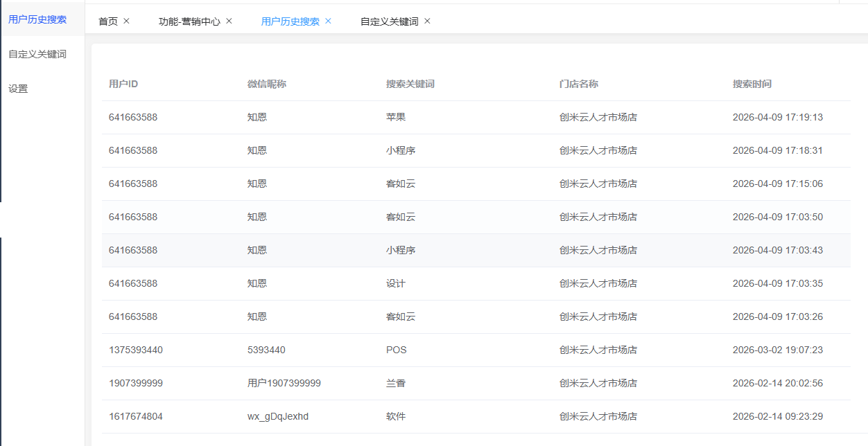Click the 用户ID column header

coord(123,84)
